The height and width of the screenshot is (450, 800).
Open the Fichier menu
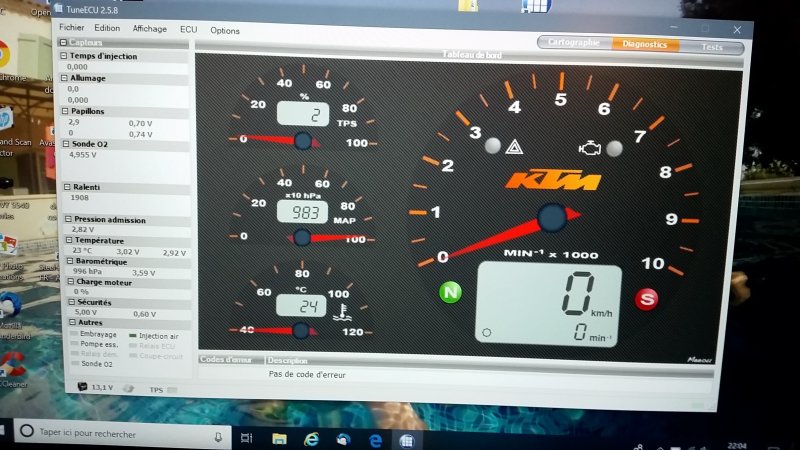pyautogui.click(x=71, y=28)
